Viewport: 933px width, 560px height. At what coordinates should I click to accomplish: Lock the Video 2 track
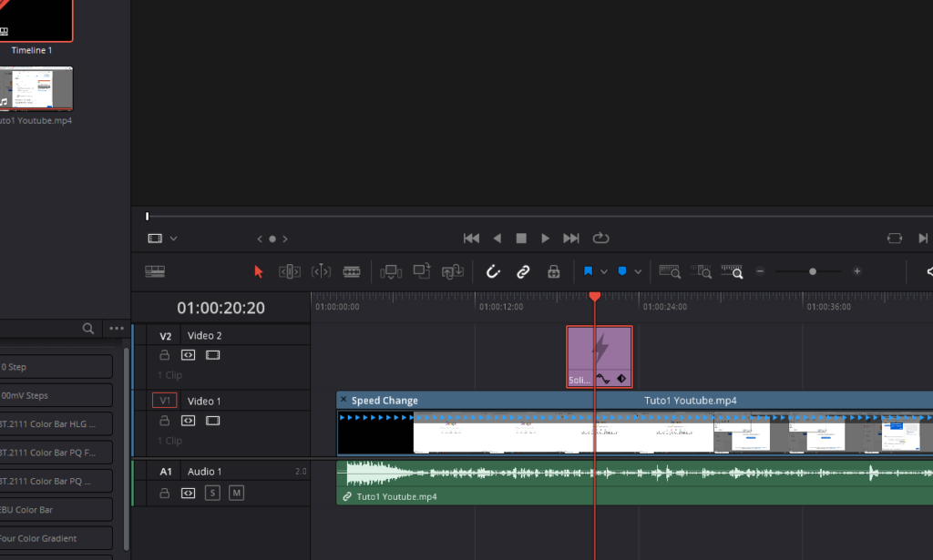165,355
